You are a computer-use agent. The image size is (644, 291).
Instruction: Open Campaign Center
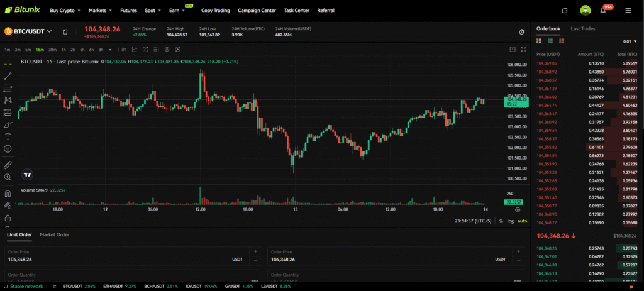(257, 10)
